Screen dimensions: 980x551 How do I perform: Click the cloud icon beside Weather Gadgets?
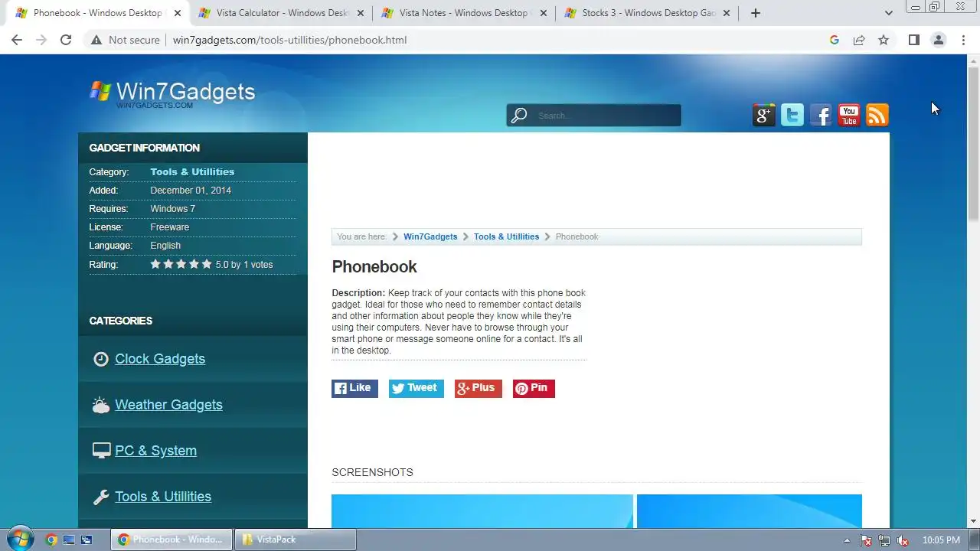pos(101,406)
